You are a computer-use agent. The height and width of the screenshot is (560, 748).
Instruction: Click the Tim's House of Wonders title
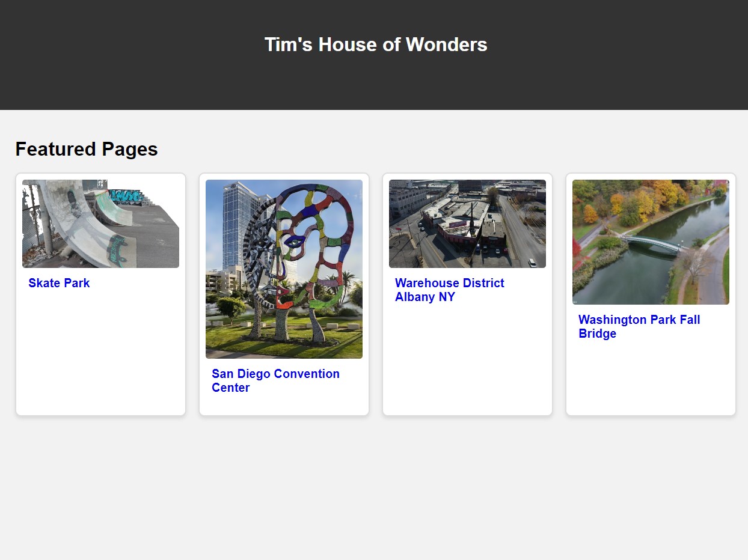tap(376, 44)
